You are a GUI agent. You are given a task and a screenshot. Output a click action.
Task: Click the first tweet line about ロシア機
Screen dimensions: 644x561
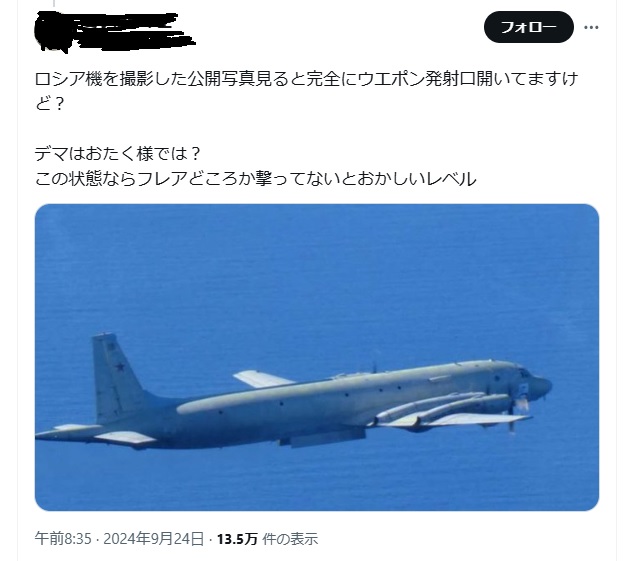(306, 79)
